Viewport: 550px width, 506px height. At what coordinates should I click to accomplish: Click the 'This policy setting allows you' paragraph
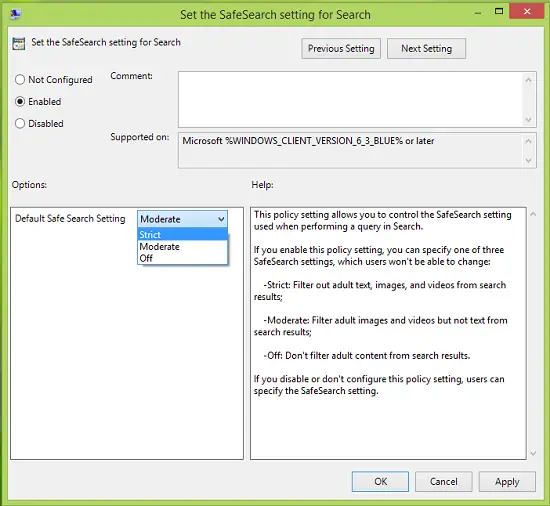[383, 220]
